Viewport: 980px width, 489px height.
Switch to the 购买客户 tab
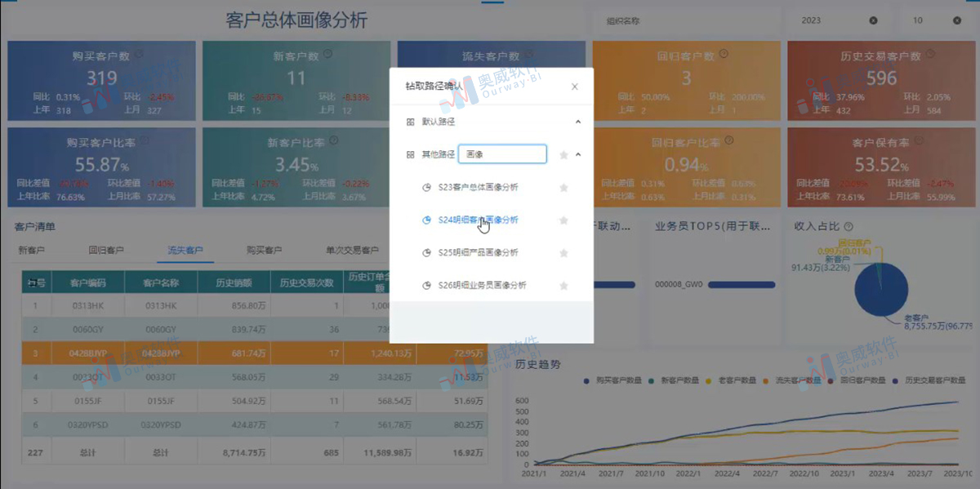[x=265, y=250]
